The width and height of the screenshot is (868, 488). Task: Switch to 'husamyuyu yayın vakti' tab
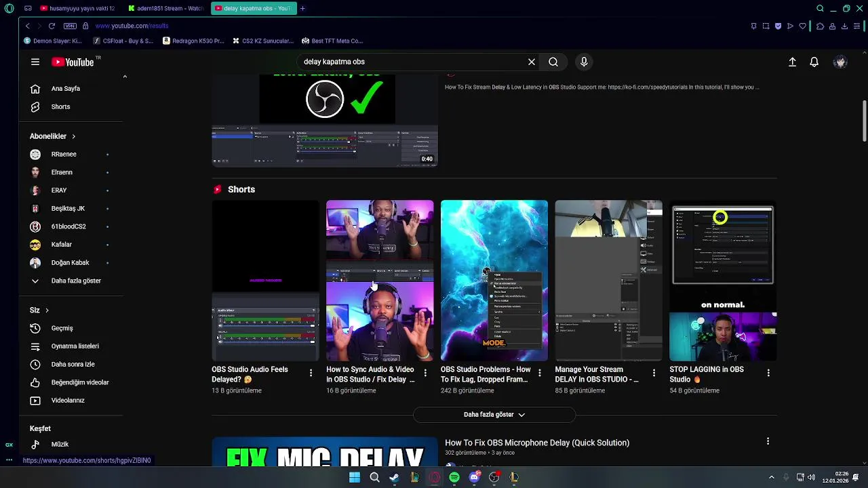tap(77, 8)
